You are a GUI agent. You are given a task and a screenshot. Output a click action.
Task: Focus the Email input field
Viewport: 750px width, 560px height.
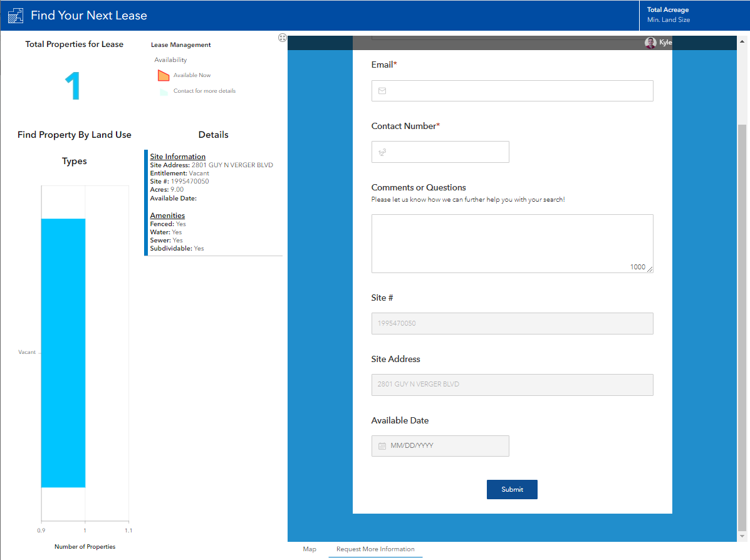click(x=513, y=91)
